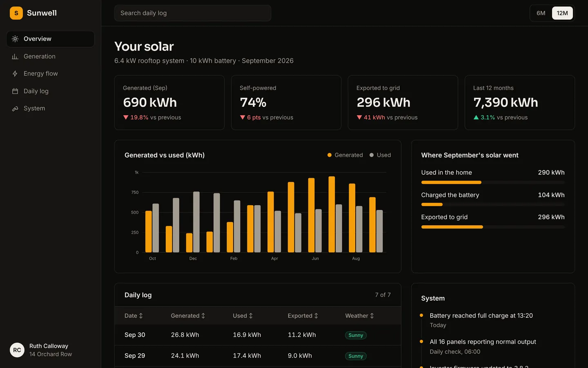Screen dimensions: 588x368
Task: Click the 'Battery reached full charge' event
Action: click(481, 316)
